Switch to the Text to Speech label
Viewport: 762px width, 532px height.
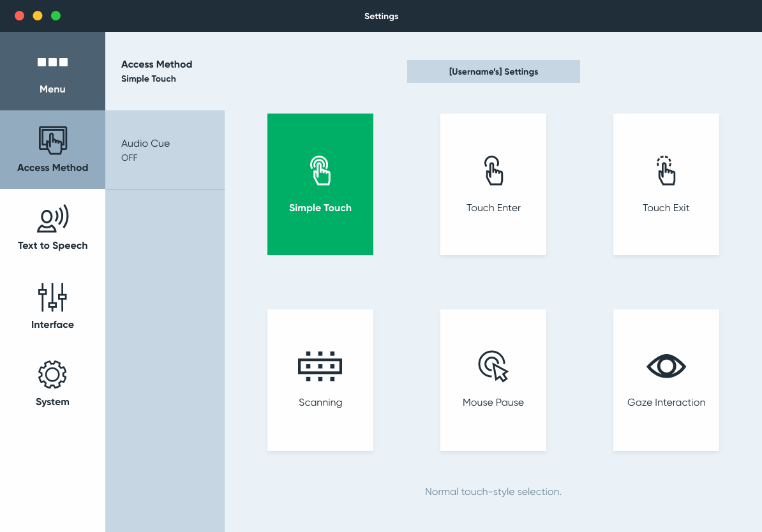pyautogui.click(x=52, y=246)
